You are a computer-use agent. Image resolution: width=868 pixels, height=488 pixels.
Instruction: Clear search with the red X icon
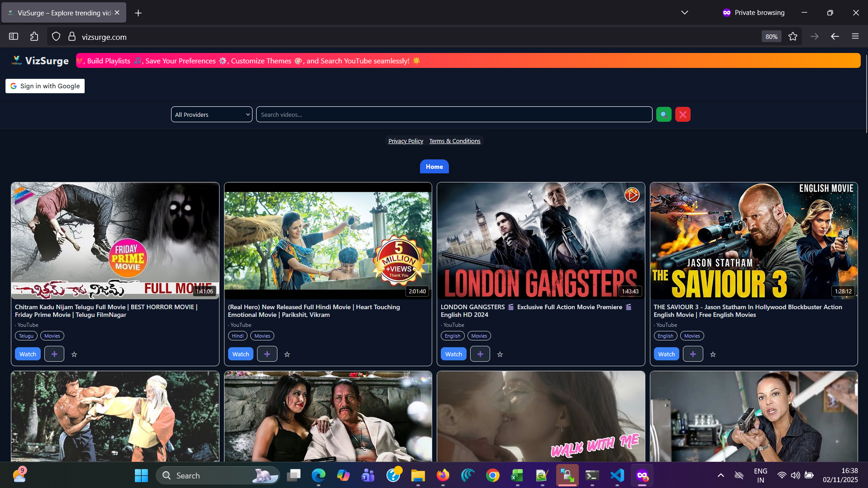tap(682, 114)
